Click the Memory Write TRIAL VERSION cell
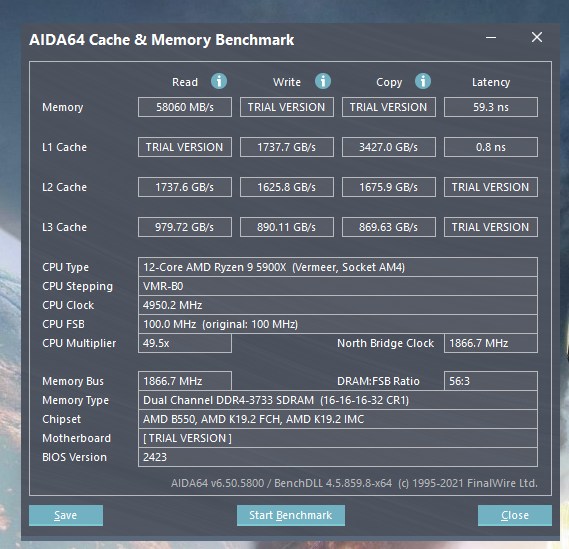 click(287, 107)
